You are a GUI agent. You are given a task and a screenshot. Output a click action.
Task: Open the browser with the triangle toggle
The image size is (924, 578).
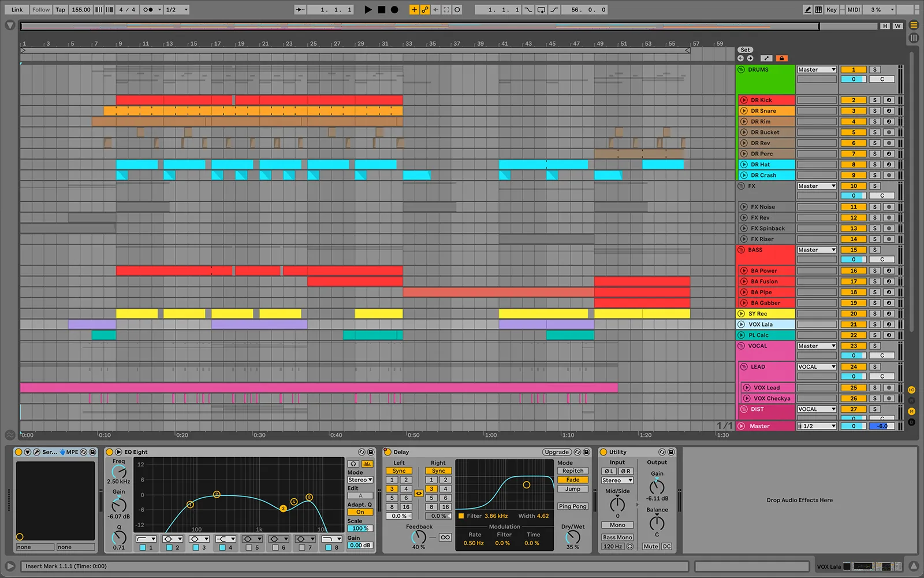pos(10,25)
